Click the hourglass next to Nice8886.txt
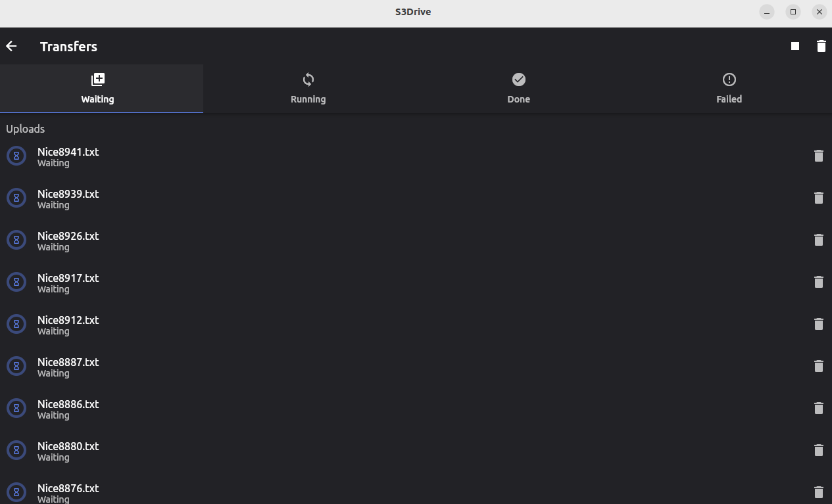Viewport: 832px width, 504px height. [x=16, y=408]
